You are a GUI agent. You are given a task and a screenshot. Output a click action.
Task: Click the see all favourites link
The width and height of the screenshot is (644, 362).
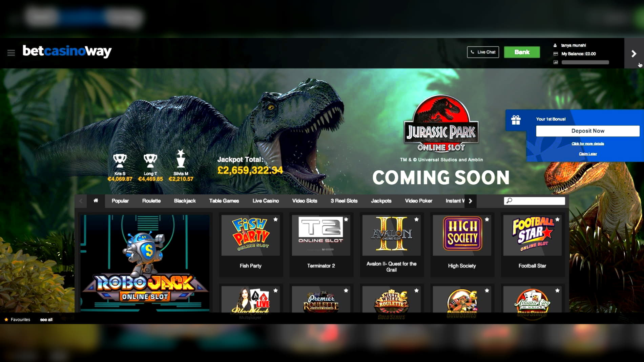tap(46, 320)
